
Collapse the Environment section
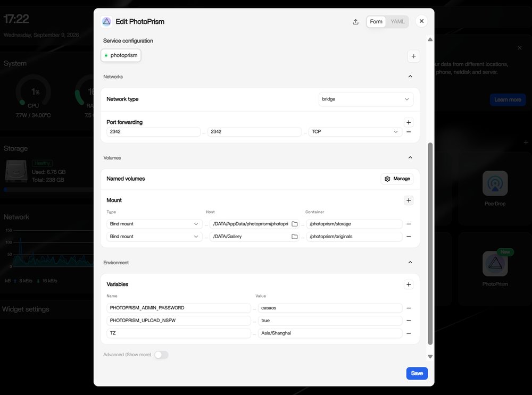click(410, 262)
